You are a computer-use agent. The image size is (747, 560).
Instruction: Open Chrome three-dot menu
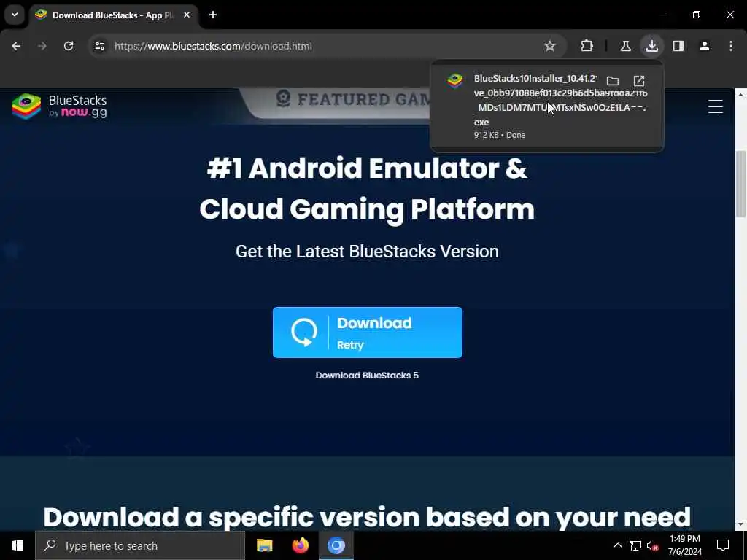[731, 46]
